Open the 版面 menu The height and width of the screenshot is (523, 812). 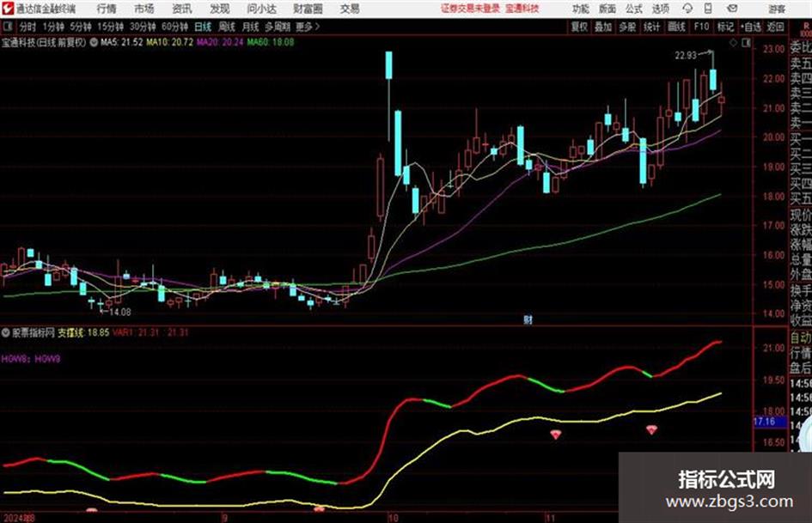(x=607, y=9)
